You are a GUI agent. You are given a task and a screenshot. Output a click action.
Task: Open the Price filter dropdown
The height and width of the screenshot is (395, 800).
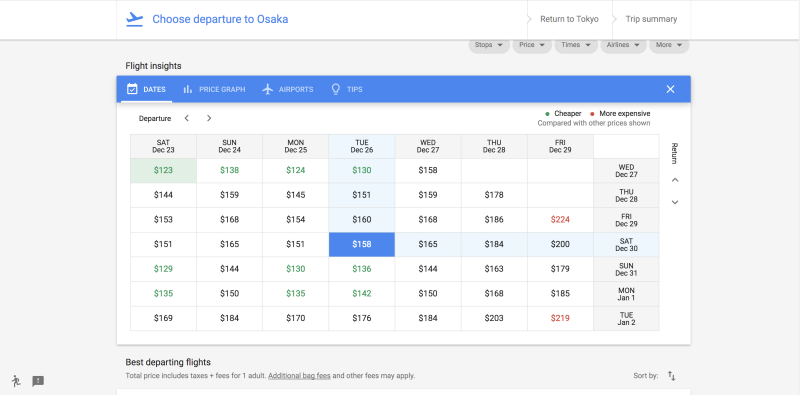tap(532, 45)
